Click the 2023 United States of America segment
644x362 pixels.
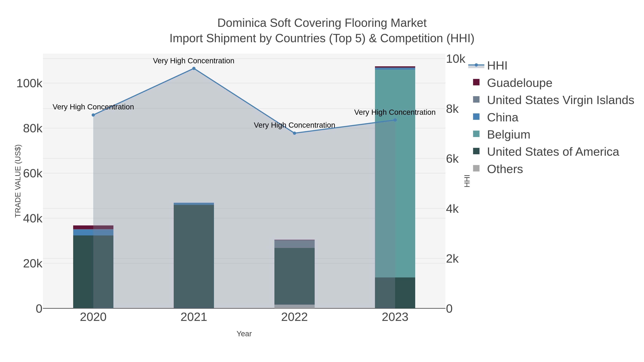click(395, 293)
